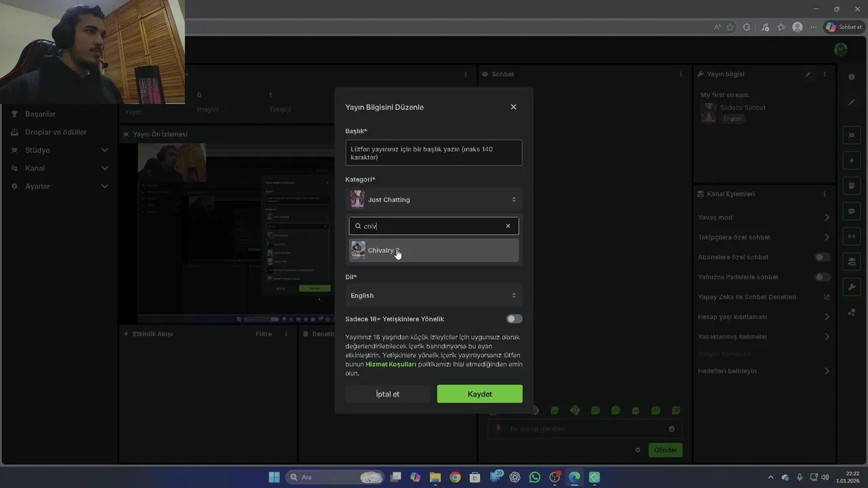868x488 pixels.
Task: Expand the Ayarlar sidebar section
Action: pos(60,186)
